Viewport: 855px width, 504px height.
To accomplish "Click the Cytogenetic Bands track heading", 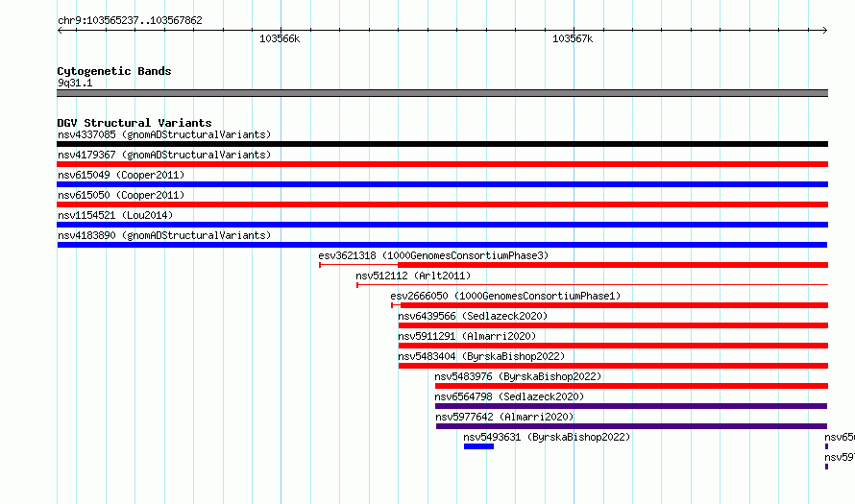I will pyautogui.click(x=114, y=71).
